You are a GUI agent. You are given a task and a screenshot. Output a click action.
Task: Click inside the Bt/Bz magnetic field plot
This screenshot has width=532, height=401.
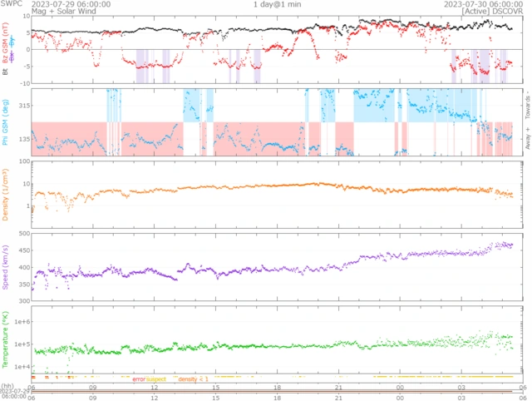[277, 49]
